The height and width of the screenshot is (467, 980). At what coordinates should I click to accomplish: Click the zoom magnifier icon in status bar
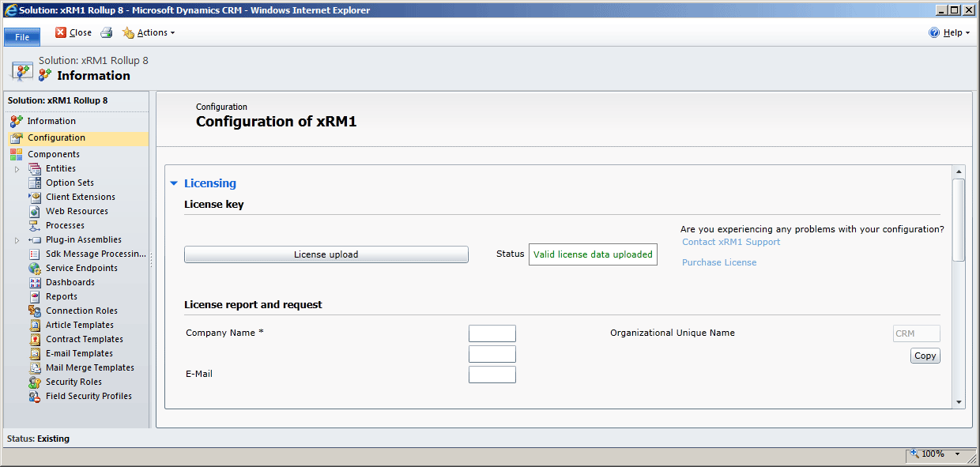914,454
